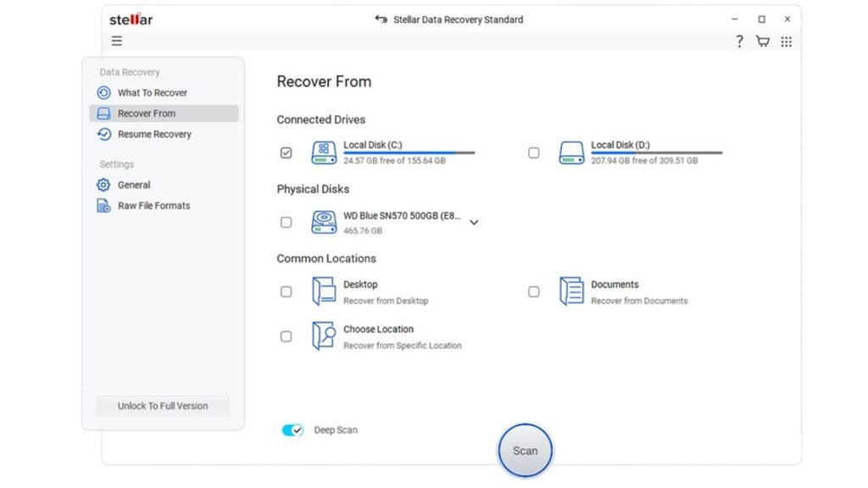Viewport: 868px width, 488px height.
Task: Open the hamburger menu
Action: pyautogui.click(x=117, y=42)
